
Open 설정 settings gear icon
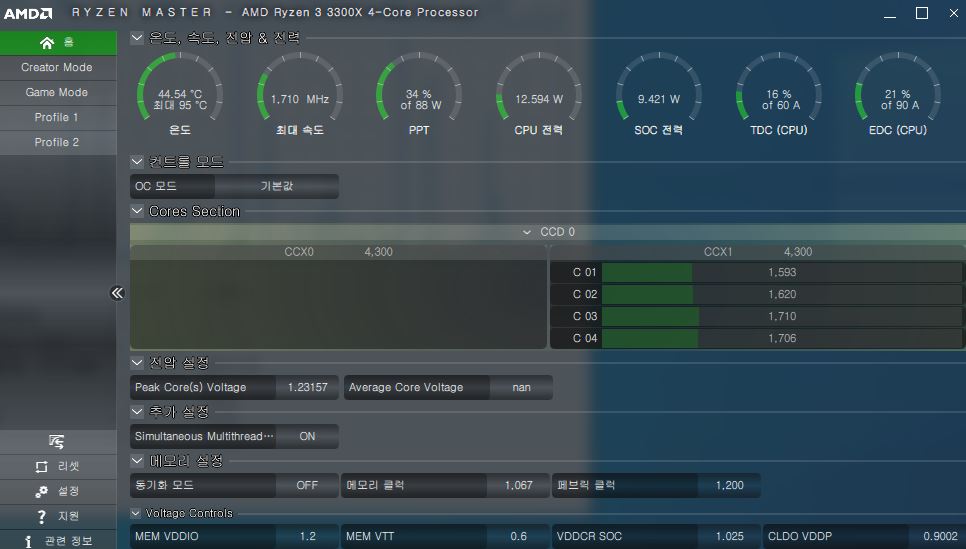tap(41, 492)
